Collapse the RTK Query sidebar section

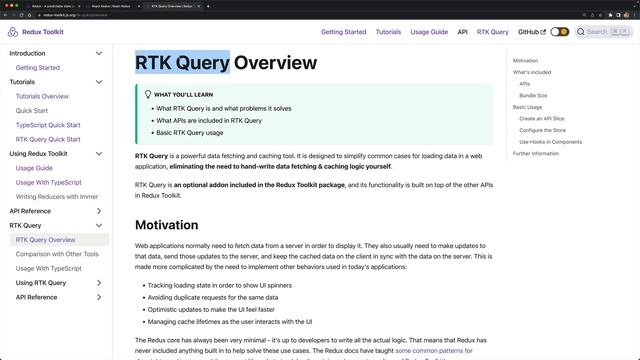[x=99, y=225]
